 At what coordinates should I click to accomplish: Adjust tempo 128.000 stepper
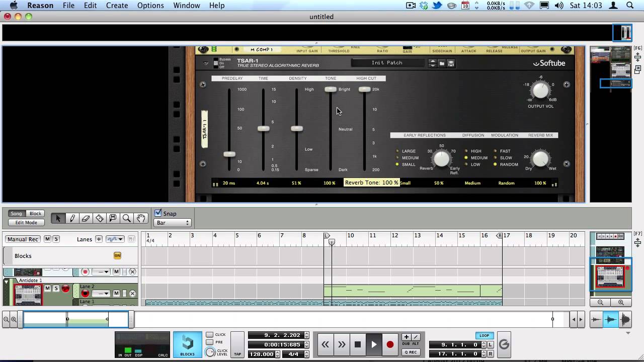tap(279, 354)
